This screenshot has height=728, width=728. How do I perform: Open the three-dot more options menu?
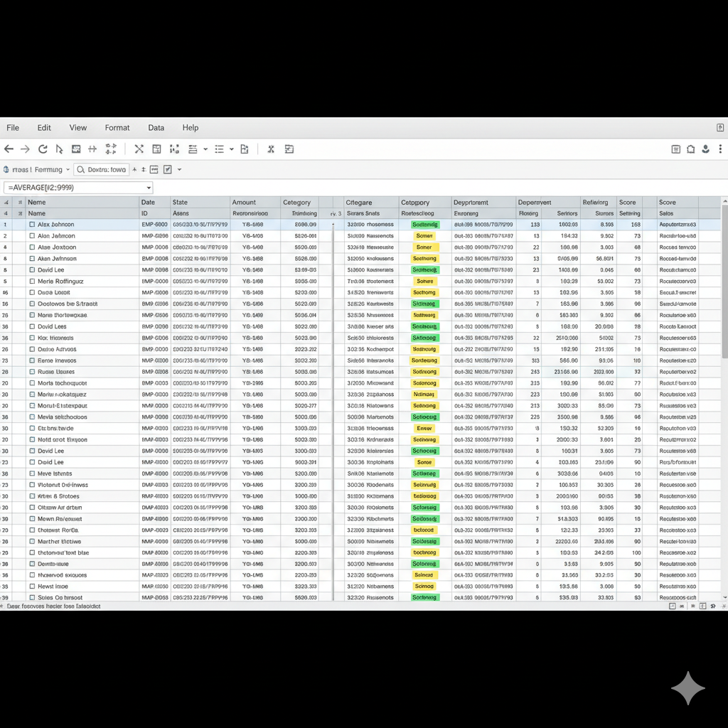click(x=721, y=149)
